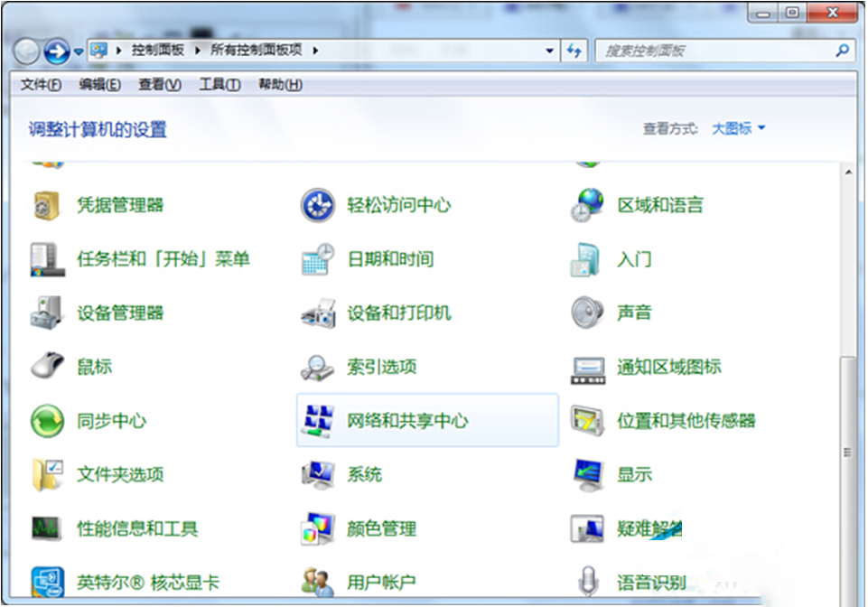
Task: Open the 工具 menu
Action: click(217, 84)
